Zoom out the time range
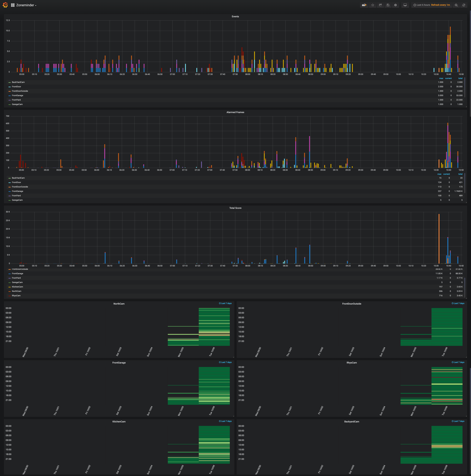 [456, 5]
